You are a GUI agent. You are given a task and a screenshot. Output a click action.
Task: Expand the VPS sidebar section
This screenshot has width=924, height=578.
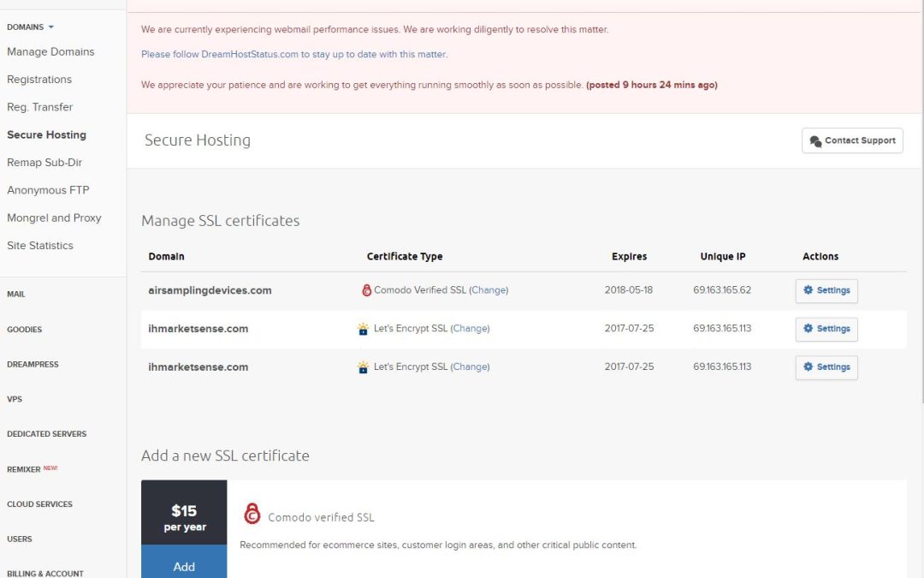[15, 400]
